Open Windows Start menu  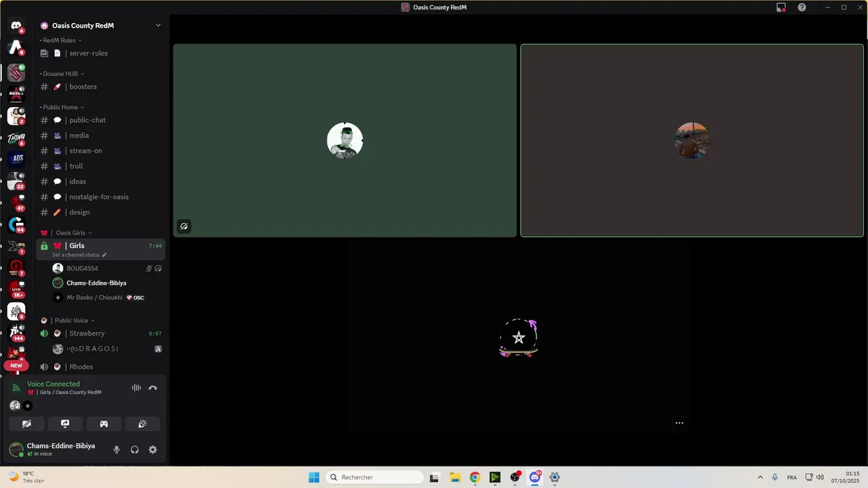(314, 477)
